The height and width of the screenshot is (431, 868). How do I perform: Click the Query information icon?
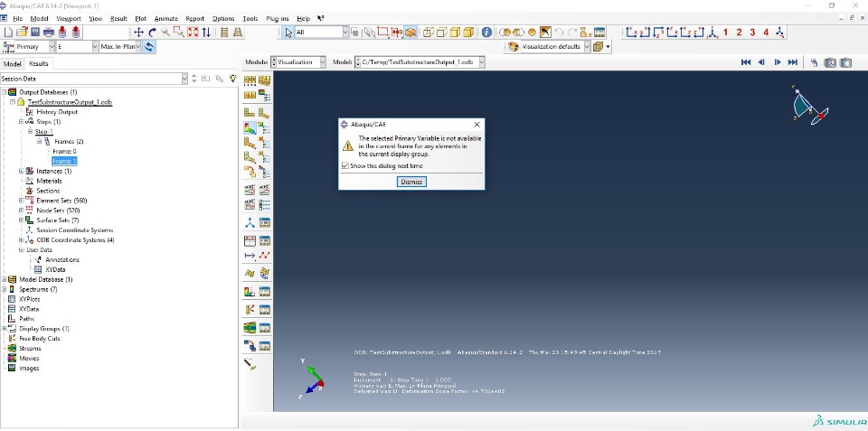tap(486, 33)
